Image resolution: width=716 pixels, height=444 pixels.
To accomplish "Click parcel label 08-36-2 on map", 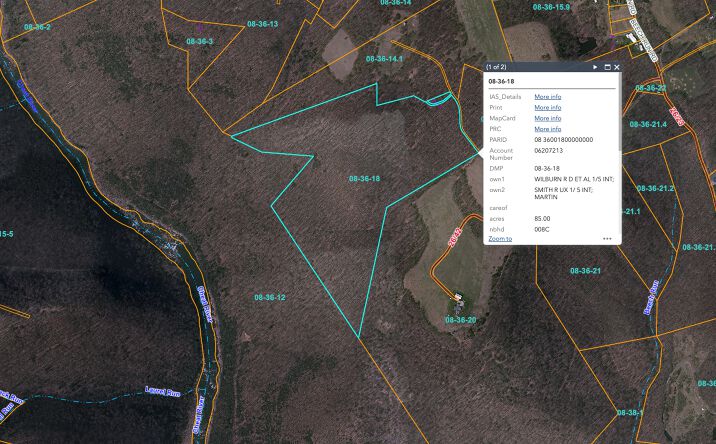I will pyautogui.click(x=37, y=27).
